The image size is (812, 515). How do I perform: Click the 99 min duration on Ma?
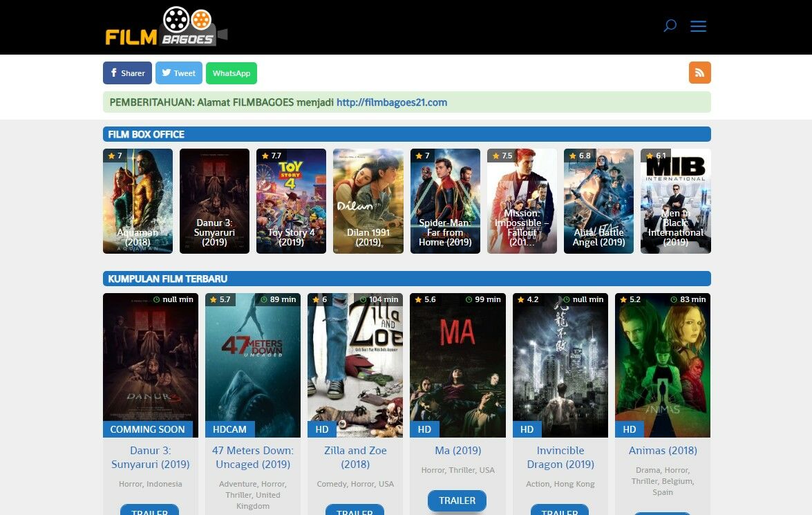click(483, 299)
